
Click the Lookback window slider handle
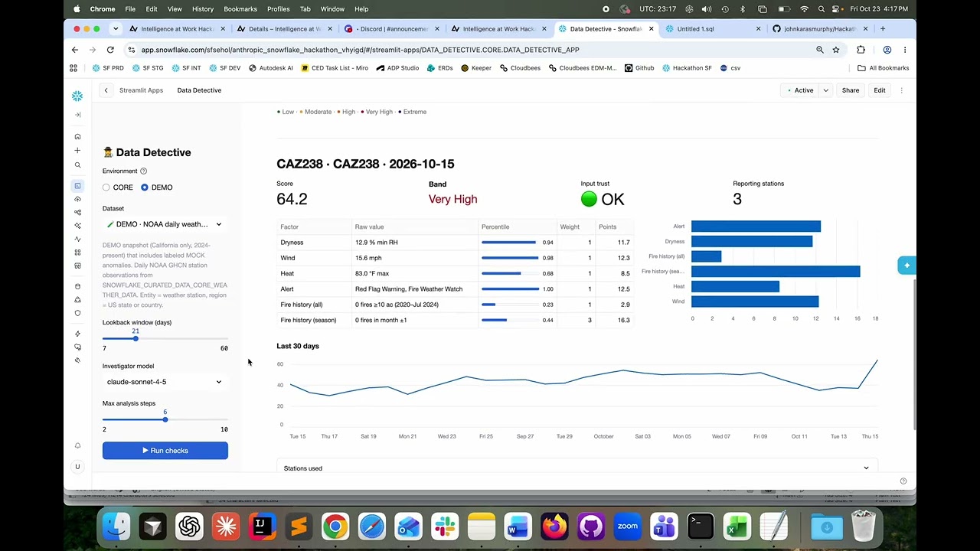(136, 338)
